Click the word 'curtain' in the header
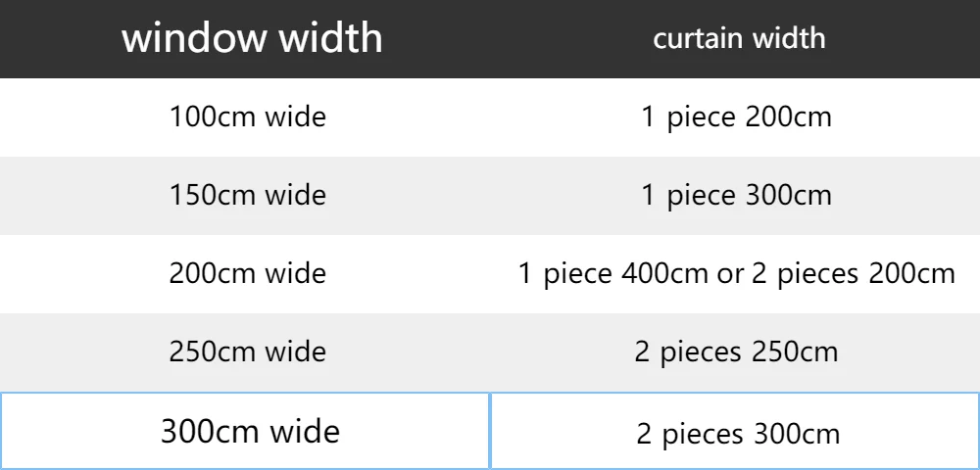Screen dimensions: 980x470 point(697,39)
